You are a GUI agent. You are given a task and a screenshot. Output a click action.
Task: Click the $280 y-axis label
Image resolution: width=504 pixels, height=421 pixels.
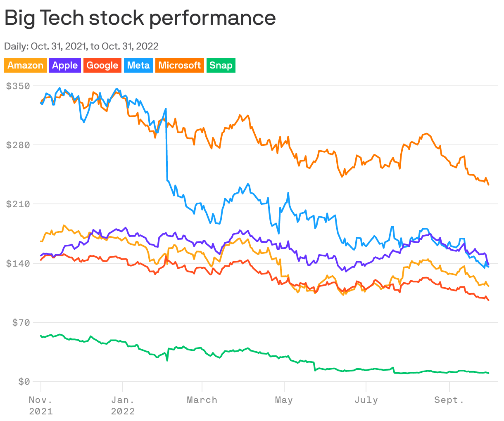18,145
